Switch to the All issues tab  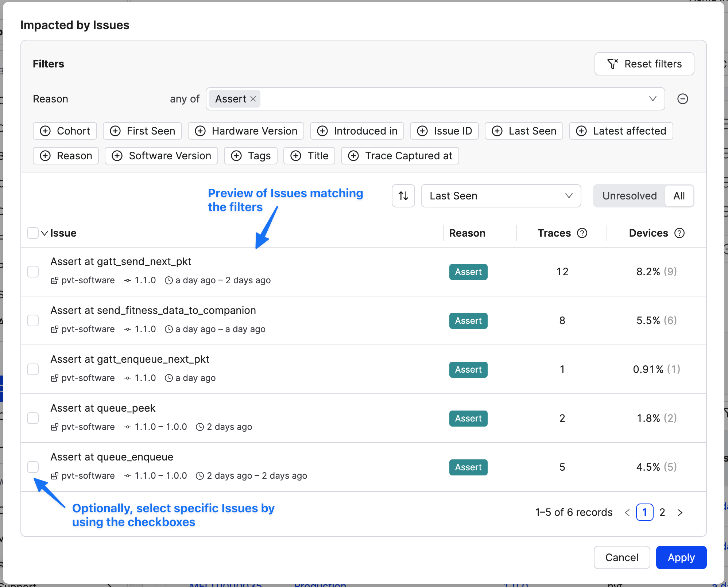pos(679,196)
